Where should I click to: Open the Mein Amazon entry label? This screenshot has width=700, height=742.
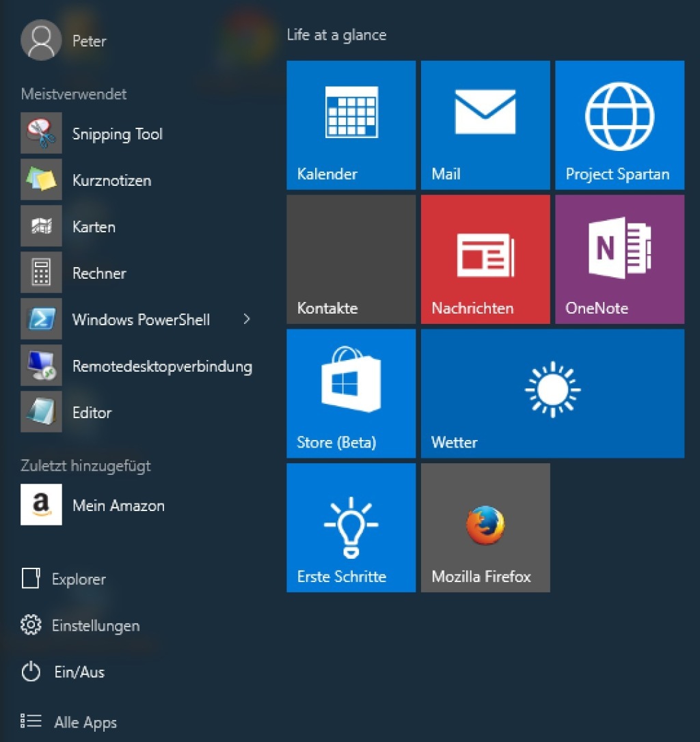(x=118, y=506)
